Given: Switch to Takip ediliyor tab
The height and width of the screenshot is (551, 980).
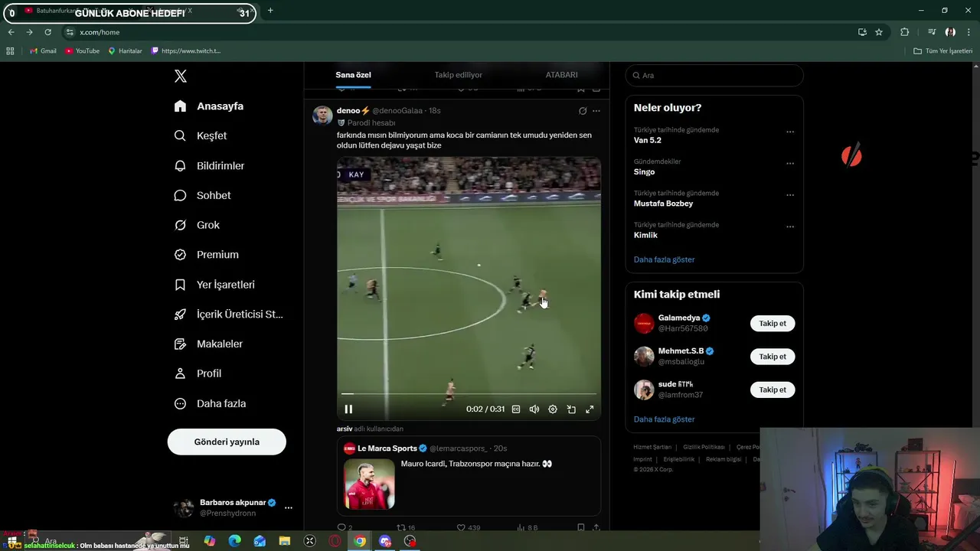Looking at the screenshot, I should click(459, 75).
